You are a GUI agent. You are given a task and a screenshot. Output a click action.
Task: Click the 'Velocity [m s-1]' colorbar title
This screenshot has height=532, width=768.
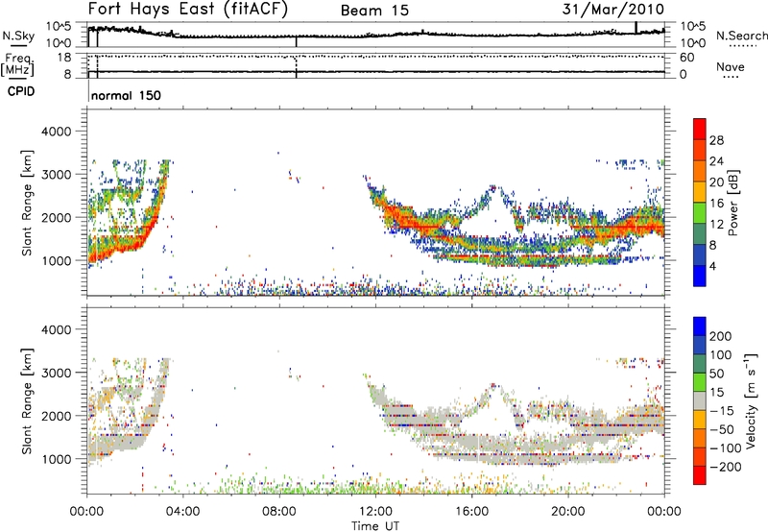751,401
